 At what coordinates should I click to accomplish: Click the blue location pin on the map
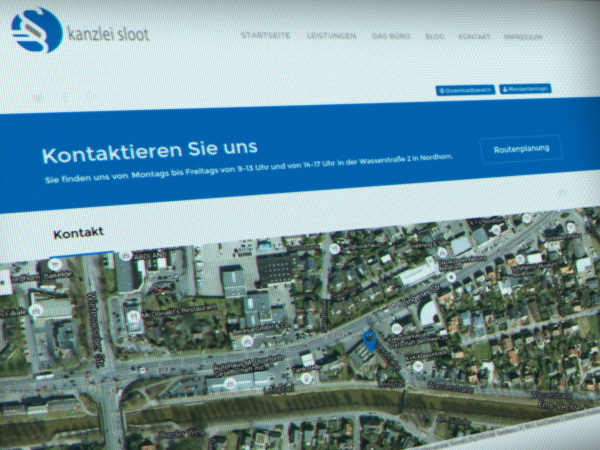click(x=370, y=341)
